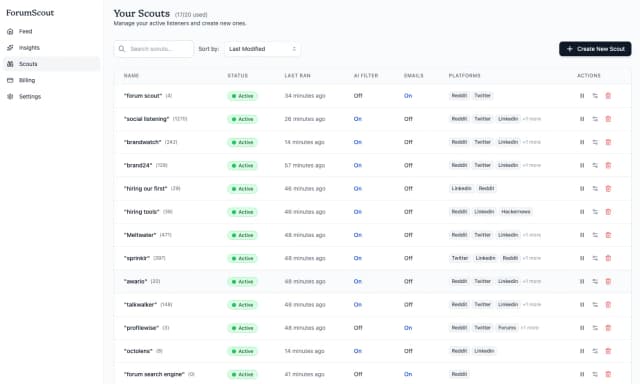
Task: Open edit settings for "awario" row
Action: (x=595, y=282)
